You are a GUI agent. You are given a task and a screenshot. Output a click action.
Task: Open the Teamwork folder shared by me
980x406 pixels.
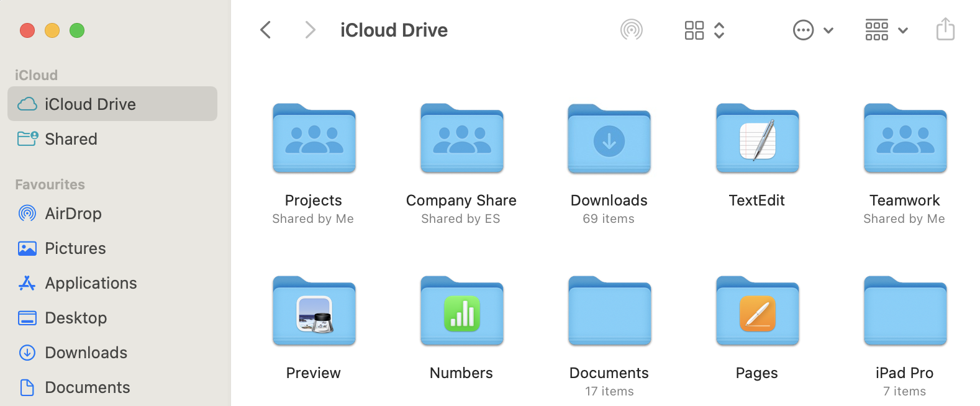click(905, 139)
